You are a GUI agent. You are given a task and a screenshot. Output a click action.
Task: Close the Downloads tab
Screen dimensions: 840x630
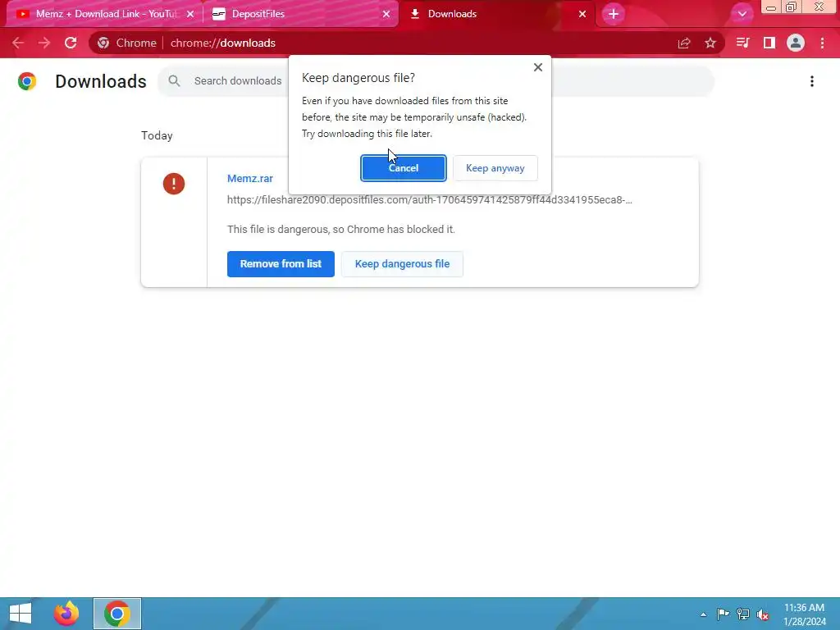(x=582, y=14)
